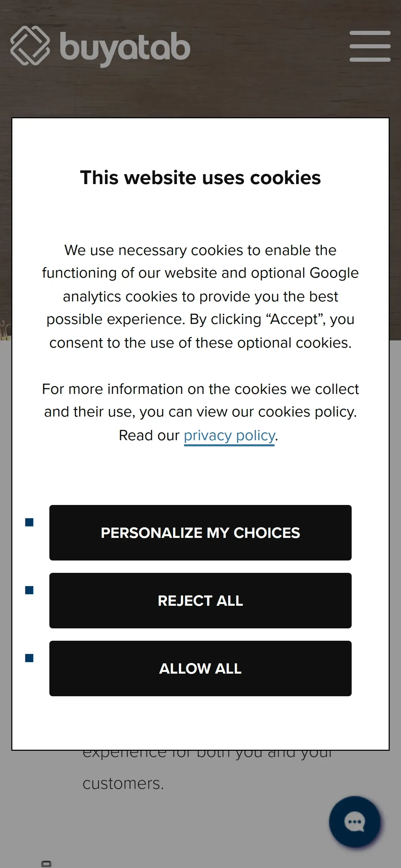
Task: Open the hamburger navigation menu
Action: tap(370, 46)
